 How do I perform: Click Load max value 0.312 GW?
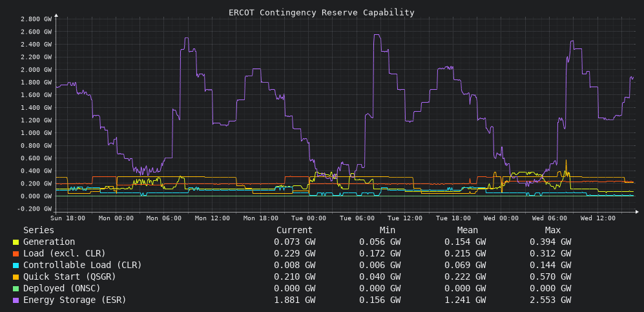click(x=550, y=254)
